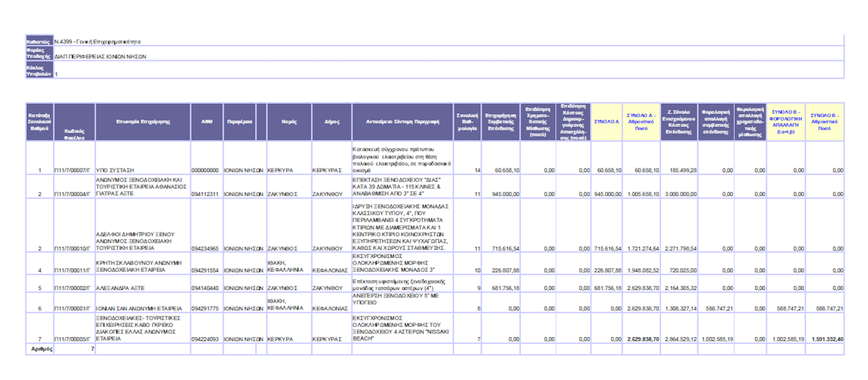Select file code Π11/7/00002/Γ
Image resolution: width=868 pixels, height=380 pixels.
(72, 288)
